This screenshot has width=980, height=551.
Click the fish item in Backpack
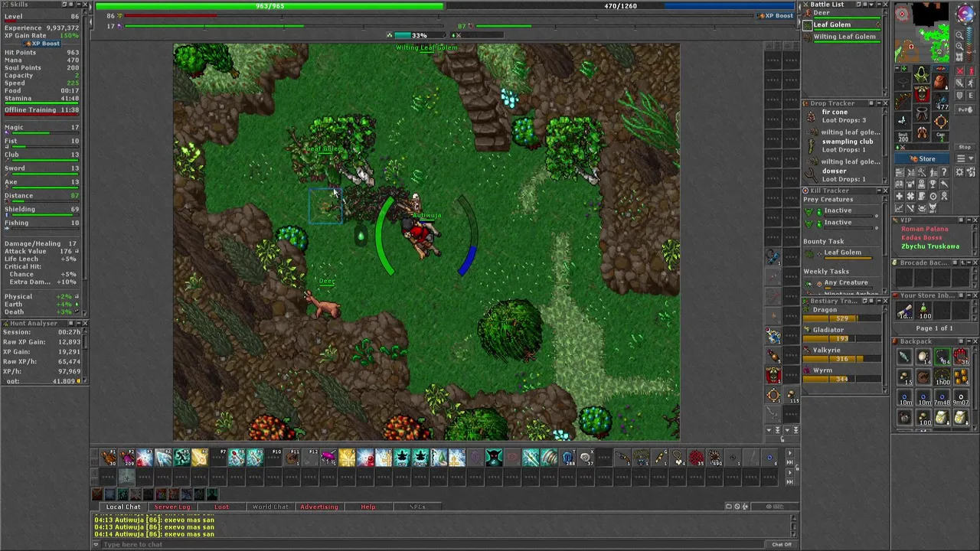point(905,357)
